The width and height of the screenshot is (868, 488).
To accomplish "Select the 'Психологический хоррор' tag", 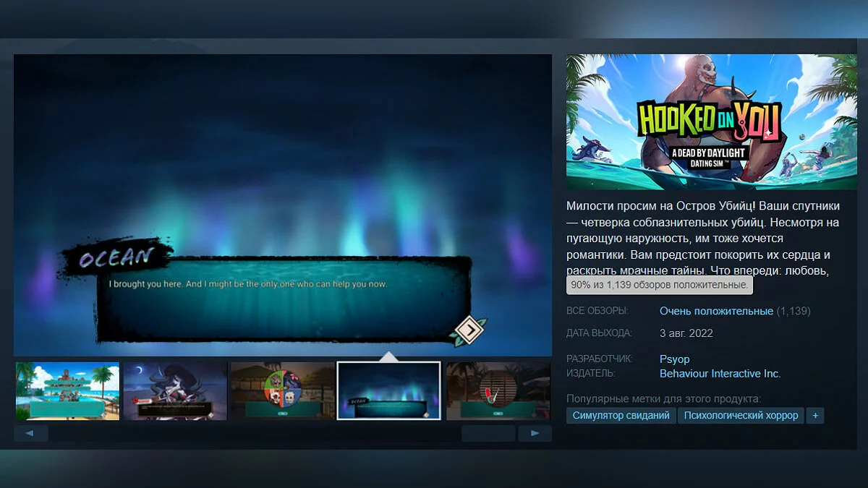I will pyautogui.click(x=741, y=416).
